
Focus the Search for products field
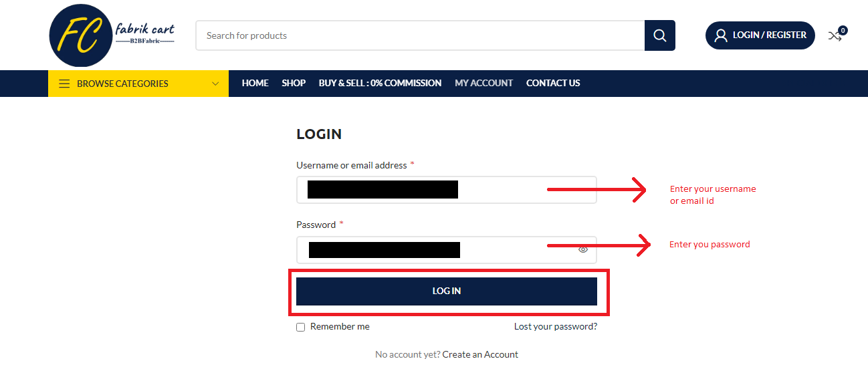tap(420, 35)
